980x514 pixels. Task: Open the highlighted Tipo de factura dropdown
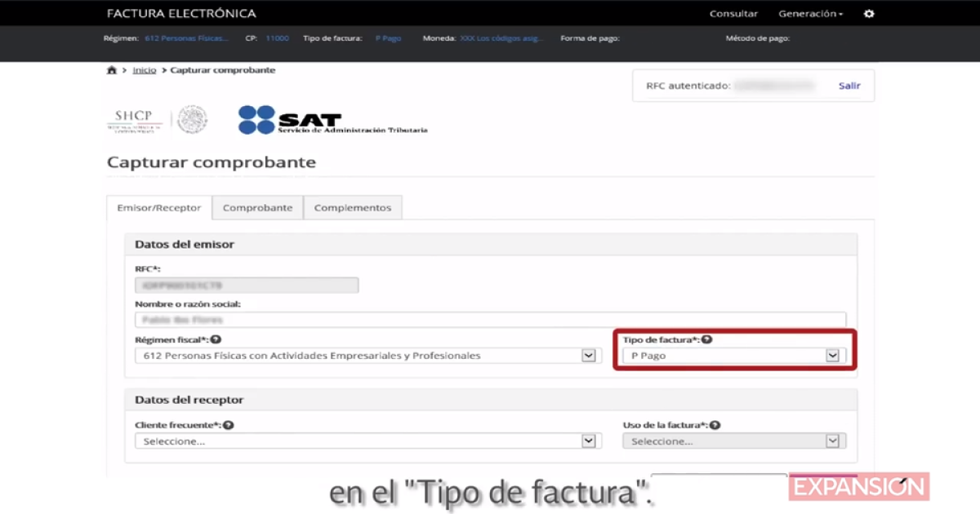coord(832,355)
